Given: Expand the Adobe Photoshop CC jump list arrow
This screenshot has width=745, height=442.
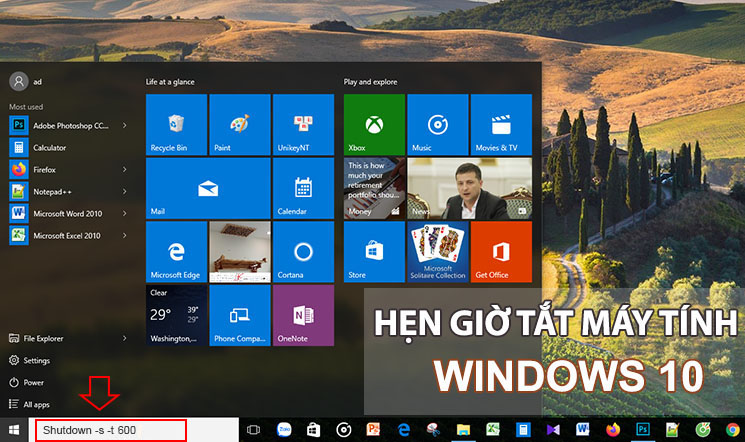Looking at the screenshot, I should click(x=124, y=126).
